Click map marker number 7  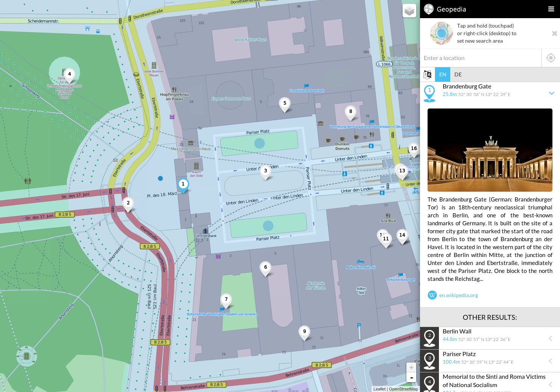pyautogui.click(x=226, y=301)
